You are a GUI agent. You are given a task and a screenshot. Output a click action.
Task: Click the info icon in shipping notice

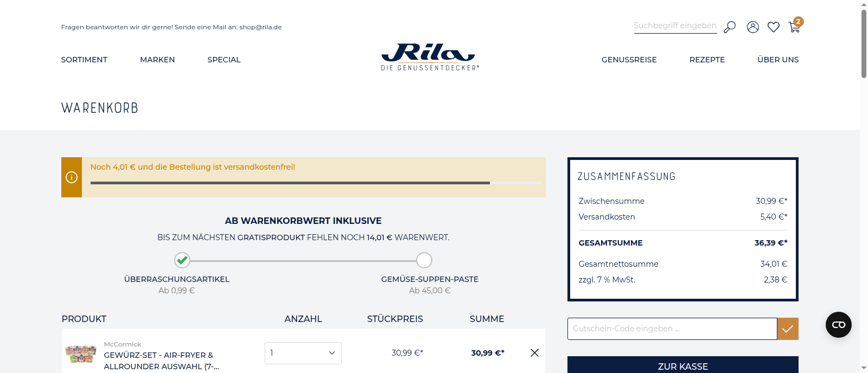pyautogui.click(x=72, y=177)
